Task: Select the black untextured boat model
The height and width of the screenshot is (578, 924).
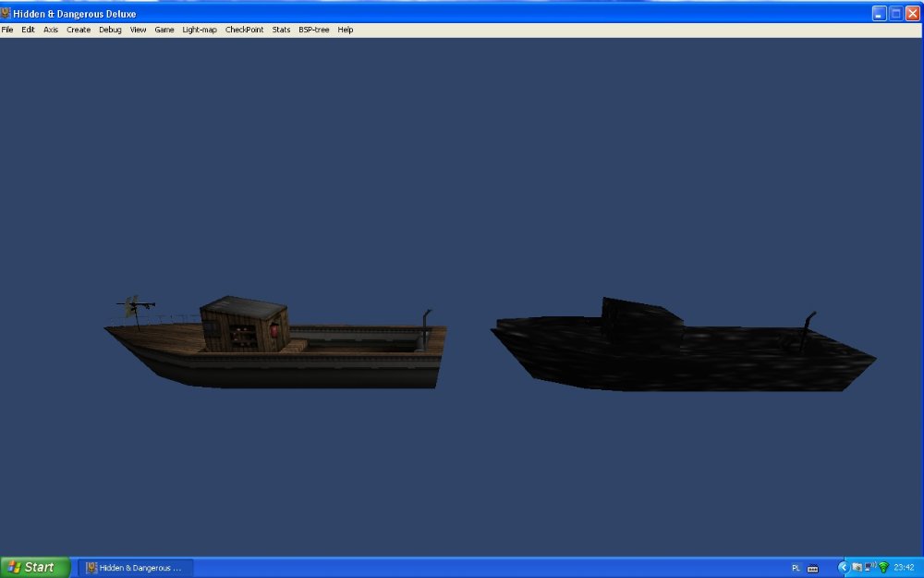Action: (x=684, y=345)
